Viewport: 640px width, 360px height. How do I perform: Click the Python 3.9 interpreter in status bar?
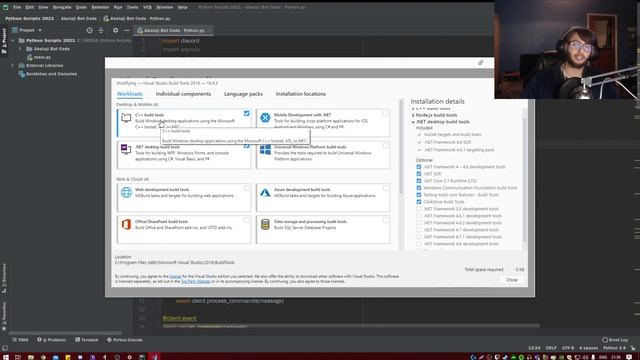[x=614, y=348]
